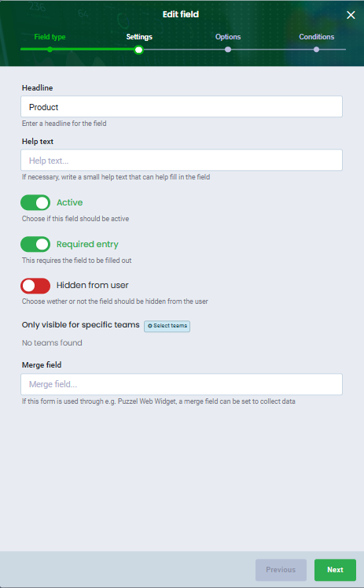Click the Required entry label text
The image size is (364, 588).
87,245
